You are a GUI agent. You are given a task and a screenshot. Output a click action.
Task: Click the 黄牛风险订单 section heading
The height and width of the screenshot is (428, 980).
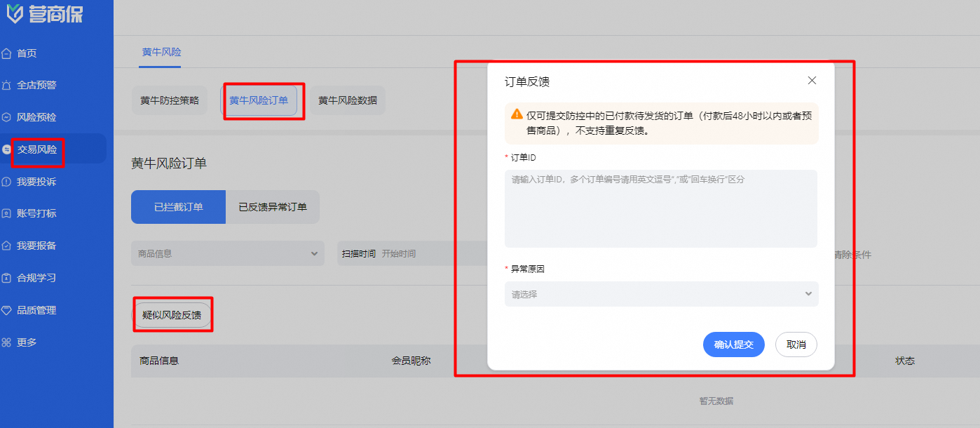[x=169, y=163]
